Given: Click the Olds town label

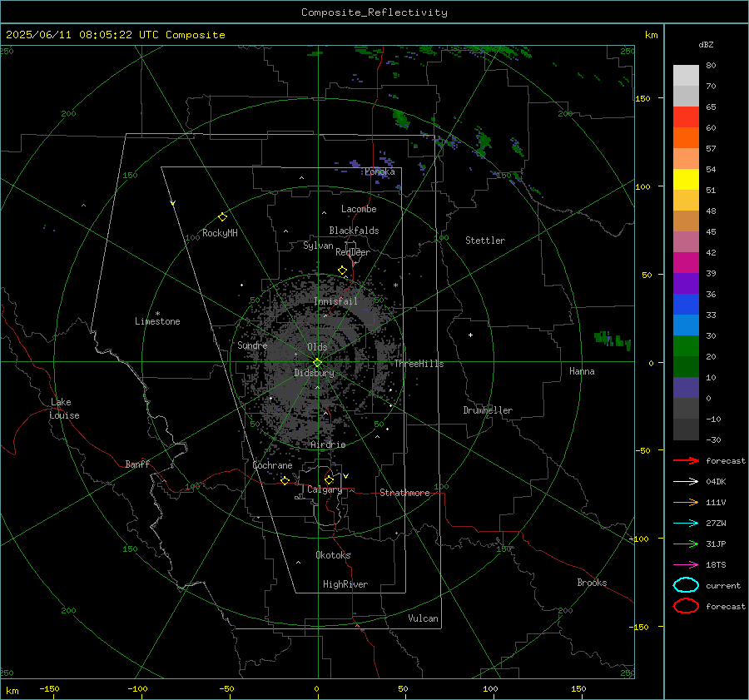Looking at the screenshot, I should click(317, 347).
